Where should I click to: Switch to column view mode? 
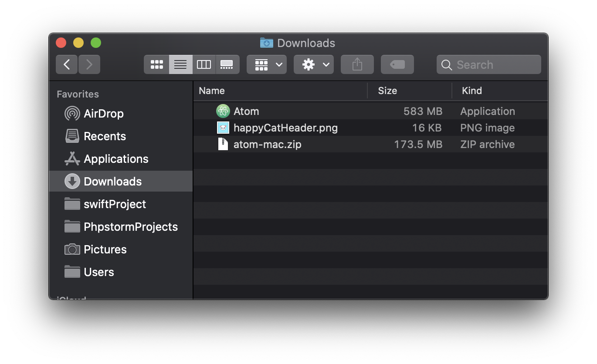[204, 64]
